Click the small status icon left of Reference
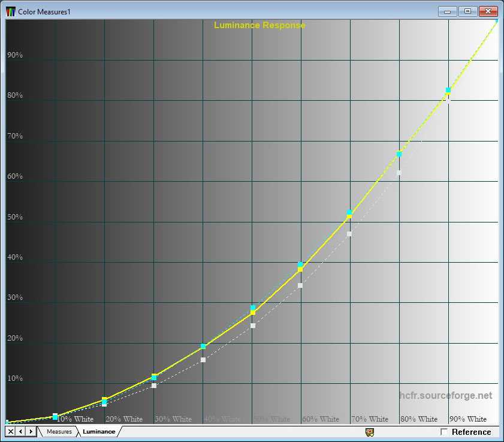 coord(370,432)
